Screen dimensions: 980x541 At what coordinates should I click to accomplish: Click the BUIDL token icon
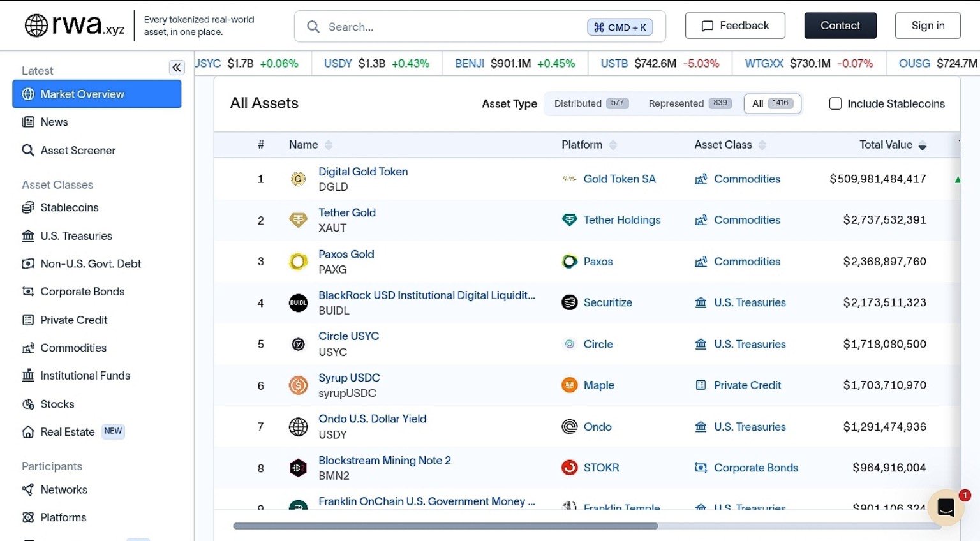(298, 303)
